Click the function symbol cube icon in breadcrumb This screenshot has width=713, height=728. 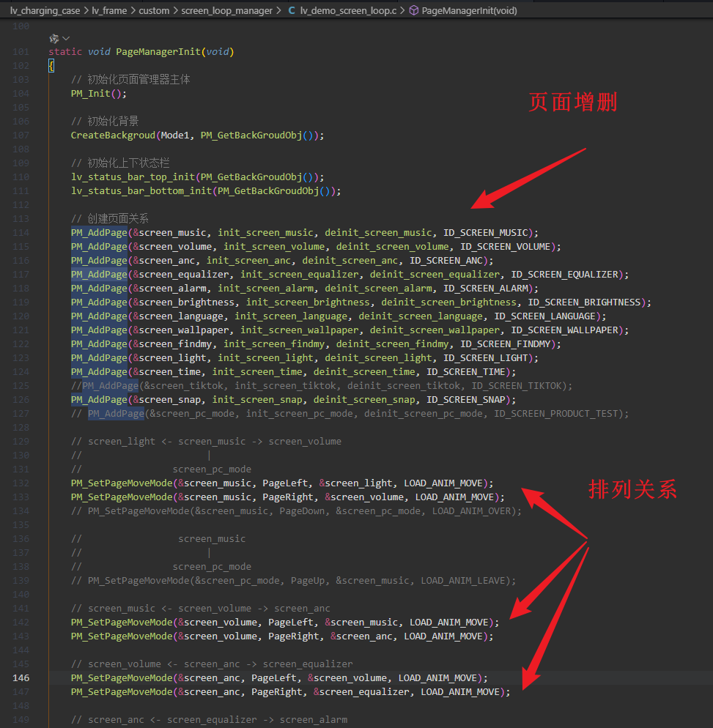tap(413, 10)
